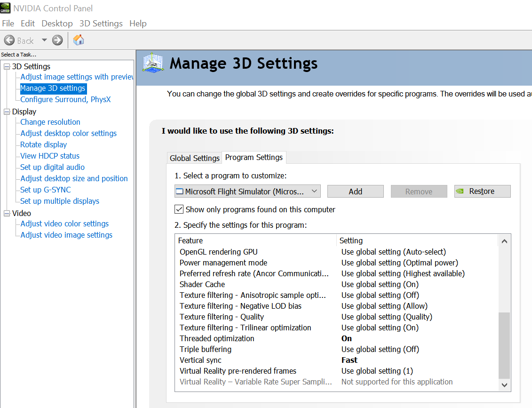This screenshot has height=408, width=532.
Task: Collapse the Video tree node
Action: coord(7,214)
